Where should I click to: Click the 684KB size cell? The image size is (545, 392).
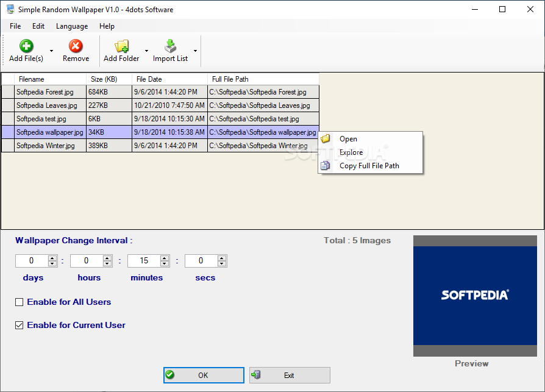[109, 92]
